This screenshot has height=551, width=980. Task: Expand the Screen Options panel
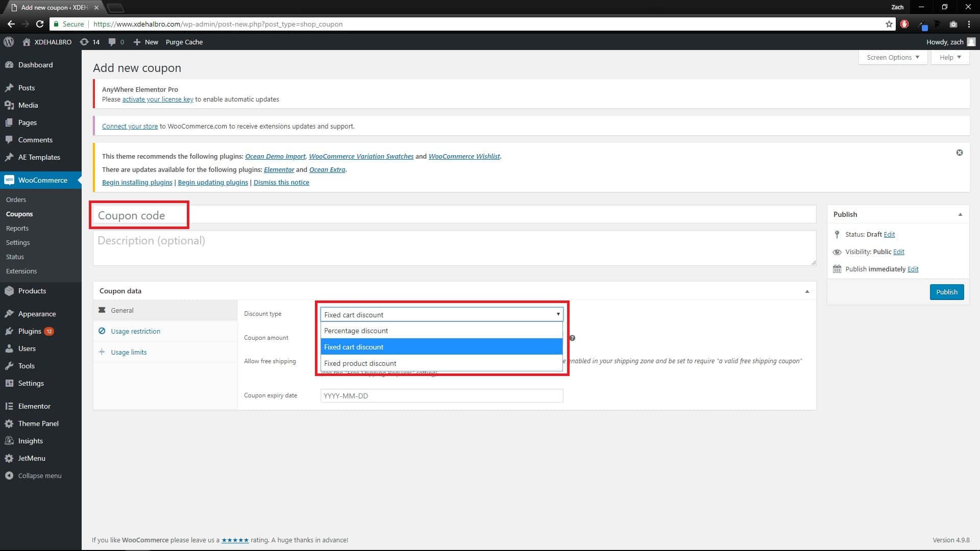pos(893,57)
